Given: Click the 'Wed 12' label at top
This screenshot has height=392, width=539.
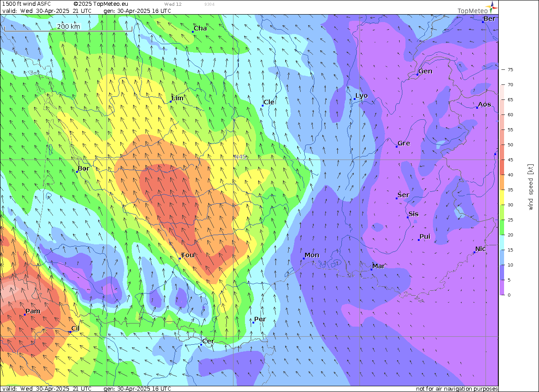Looking at the screenshot, I should coord(172,4).
